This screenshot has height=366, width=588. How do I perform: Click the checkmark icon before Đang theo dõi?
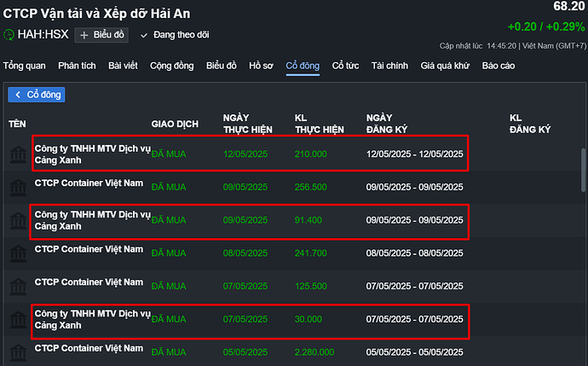[144, 36]
